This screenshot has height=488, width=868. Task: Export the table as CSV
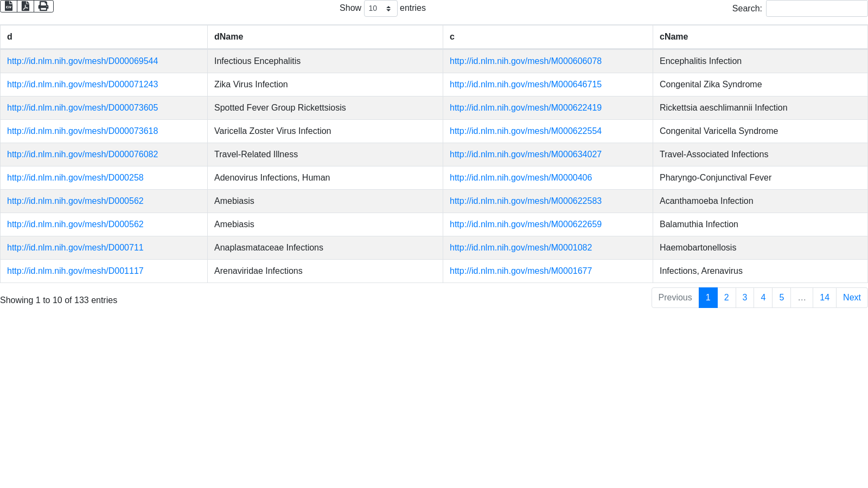(9, 7)
